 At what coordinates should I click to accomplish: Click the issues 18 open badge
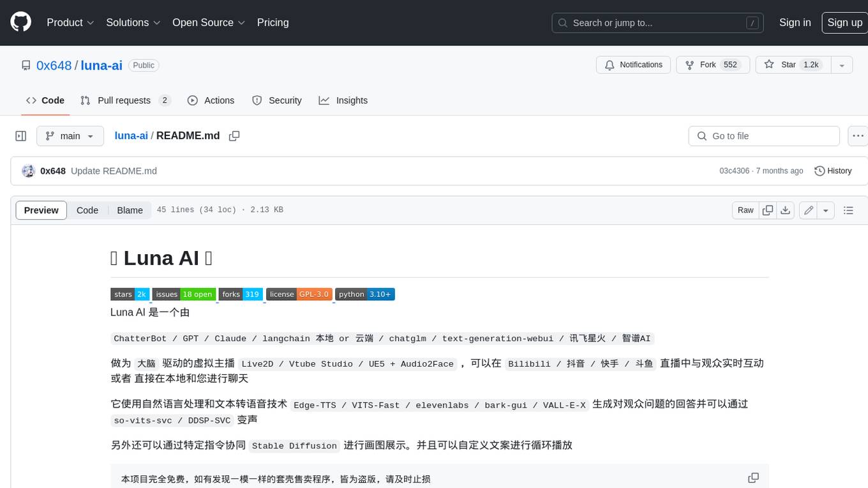click(184, 294)
